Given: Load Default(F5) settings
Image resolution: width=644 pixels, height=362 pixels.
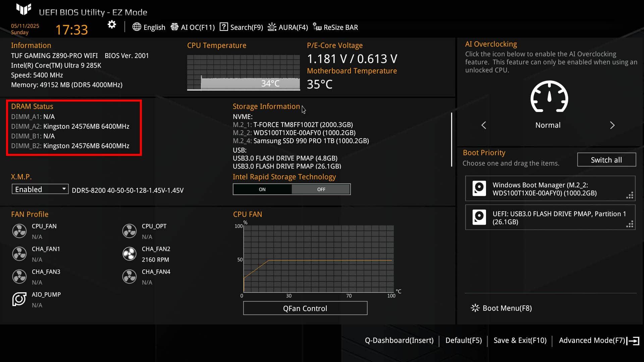Looking at the screenshot, I should click(x=464, y=341).
